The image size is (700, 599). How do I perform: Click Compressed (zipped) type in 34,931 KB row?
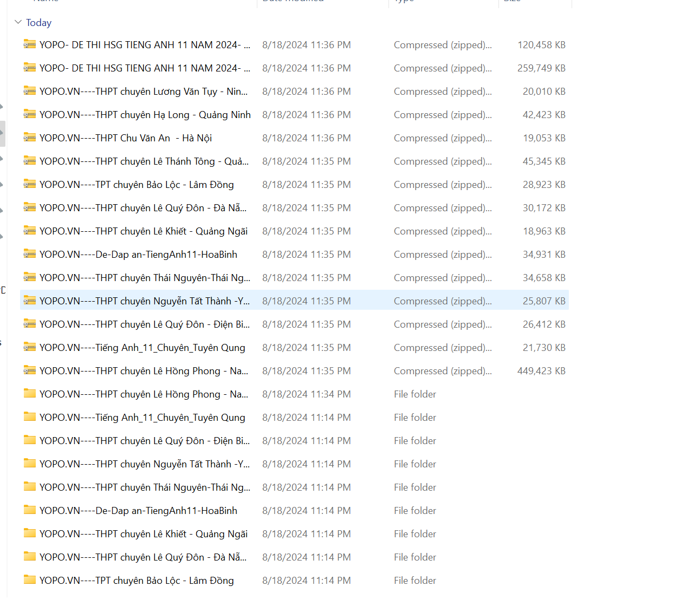443,255
